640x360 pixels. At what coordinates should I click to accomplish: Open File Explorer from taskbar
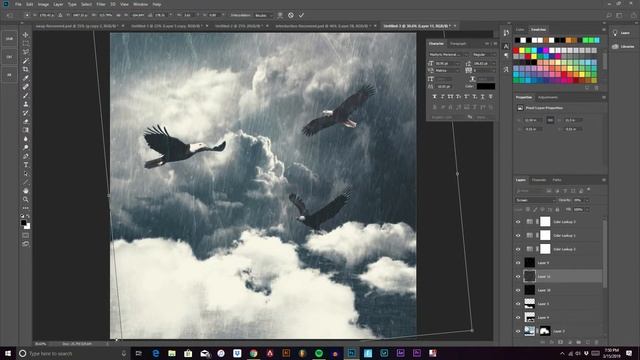point(172,353)
